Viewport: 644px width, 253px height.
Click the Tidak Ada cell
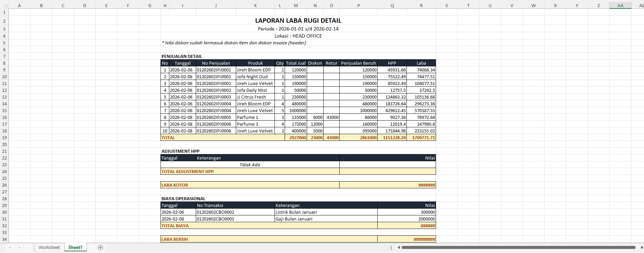tap(250, 165)
